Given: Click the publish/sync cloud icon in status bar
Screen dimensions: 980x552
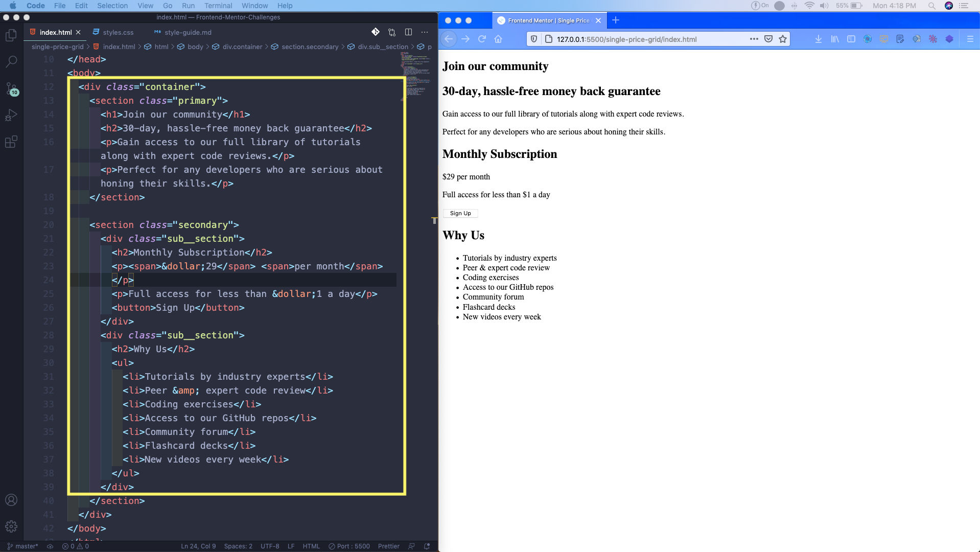Looking at the screenshot, I should (50, 546).
